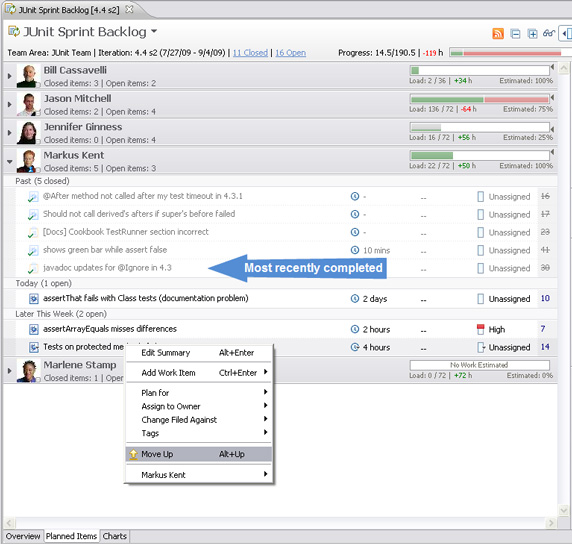Screen dimensions: 572x544
Task: Click Jennifer Ginness's avatar photo
Action: tap(28, 133)
